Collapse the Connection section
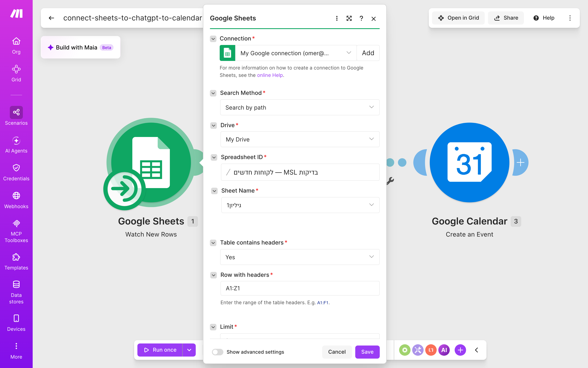This screenshot has width=588, height=368. (213, 39)
